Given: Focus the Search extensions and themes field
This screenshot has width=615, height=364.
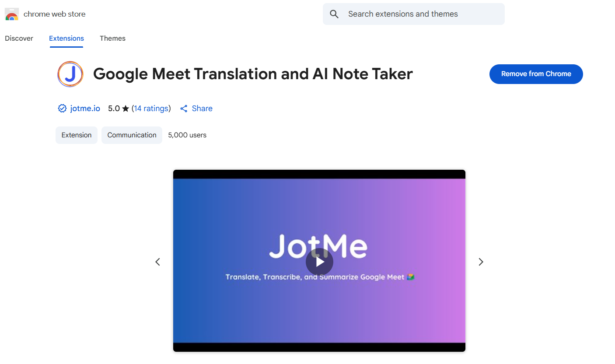Looking at the screenshot, I should click(x=413, y=14).
